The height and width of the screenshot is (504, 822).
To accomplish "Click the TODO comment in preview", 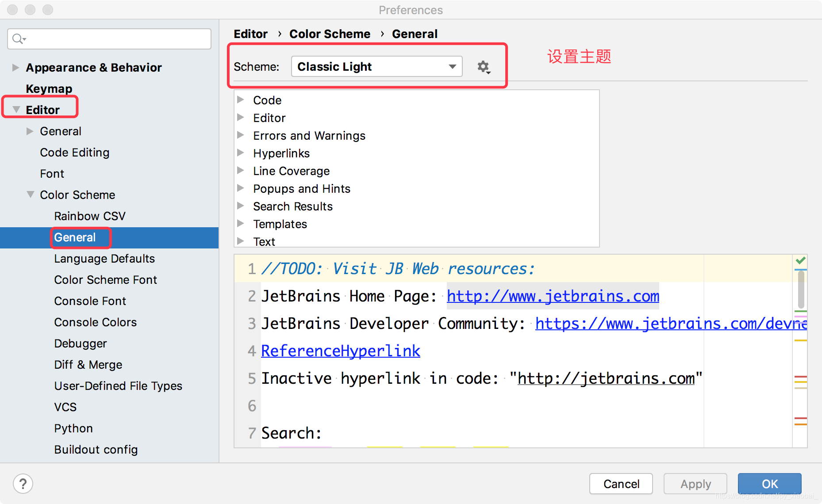I will click(x=398, y=268).
